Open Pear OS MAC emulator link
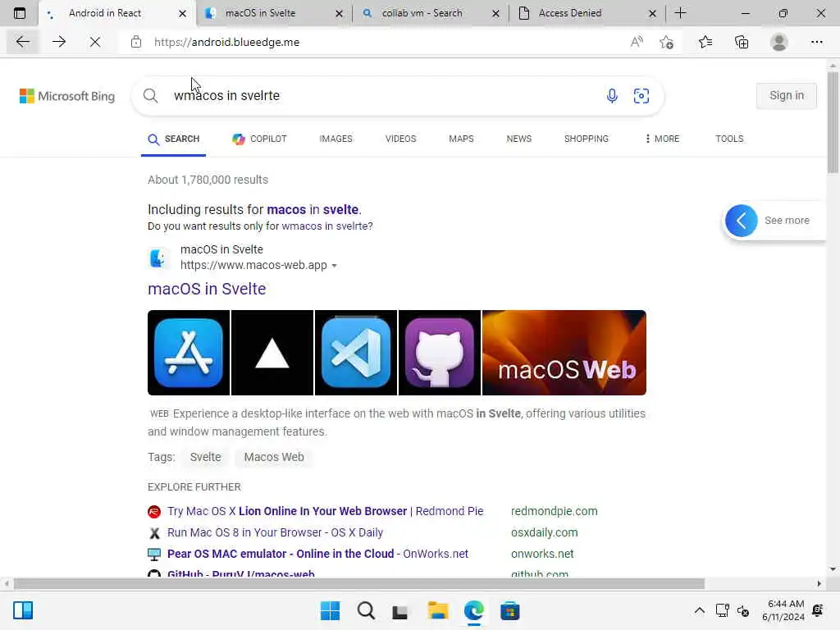The width and height of the screenshot is (840, 630). (x=317, y=554)
